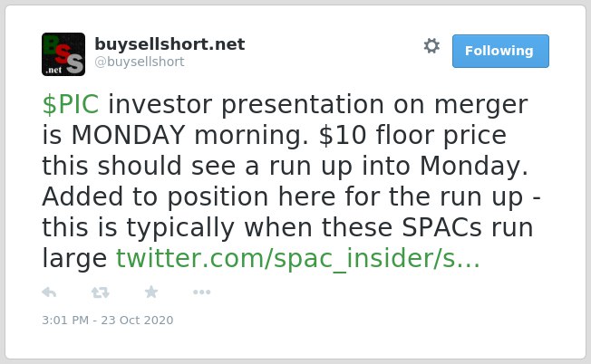This screenshot has width=591, height=364.
Task: Expand more tweet options with the ellipsis
Action: (201, 292)
